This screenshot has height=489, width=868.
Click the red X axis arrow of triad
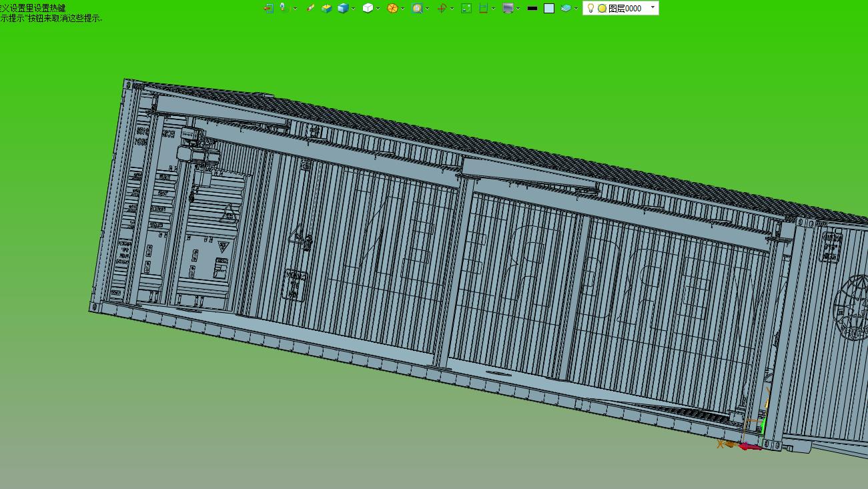750,446
